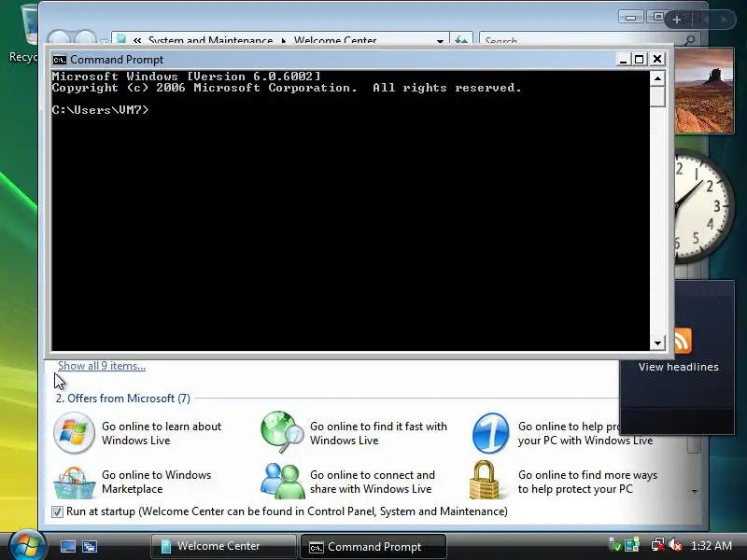Click the two people Windows Live icon

tap(282, 481)
